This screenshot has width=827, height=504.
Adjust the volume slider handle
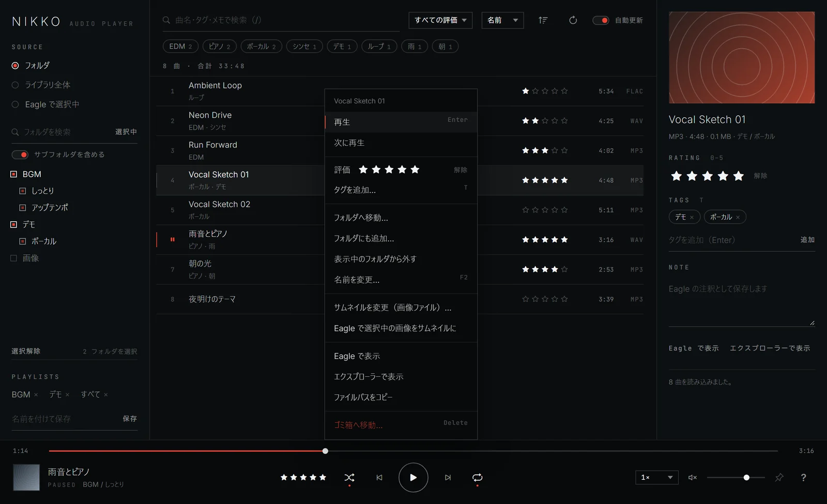click(x=746, y=478)
